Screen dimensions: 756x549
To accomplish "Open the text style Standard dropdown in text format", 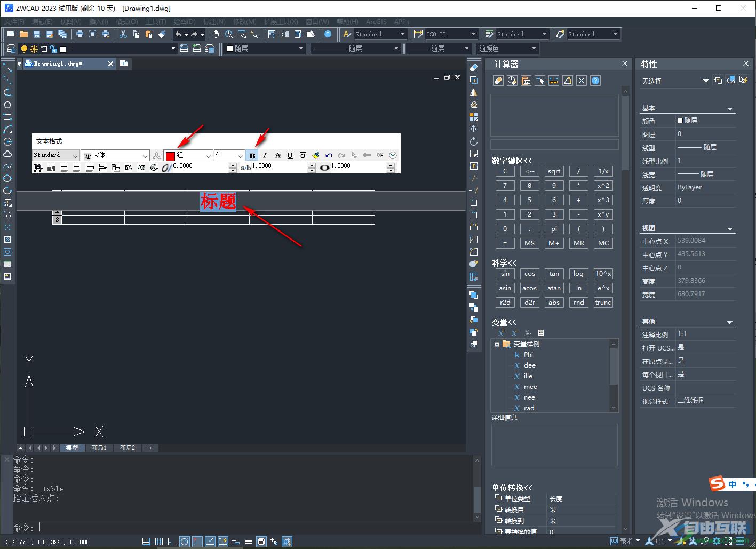I will point(75,156).
